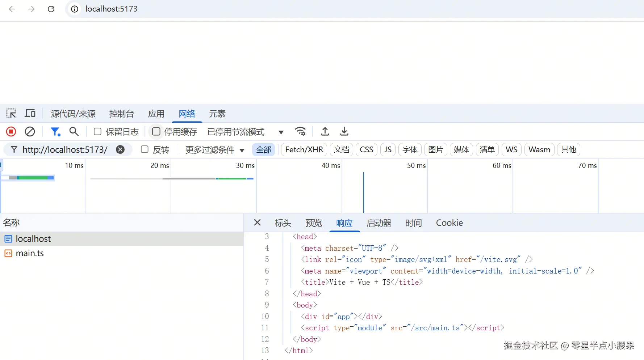Select the 网络 tab

pos(187,114)
